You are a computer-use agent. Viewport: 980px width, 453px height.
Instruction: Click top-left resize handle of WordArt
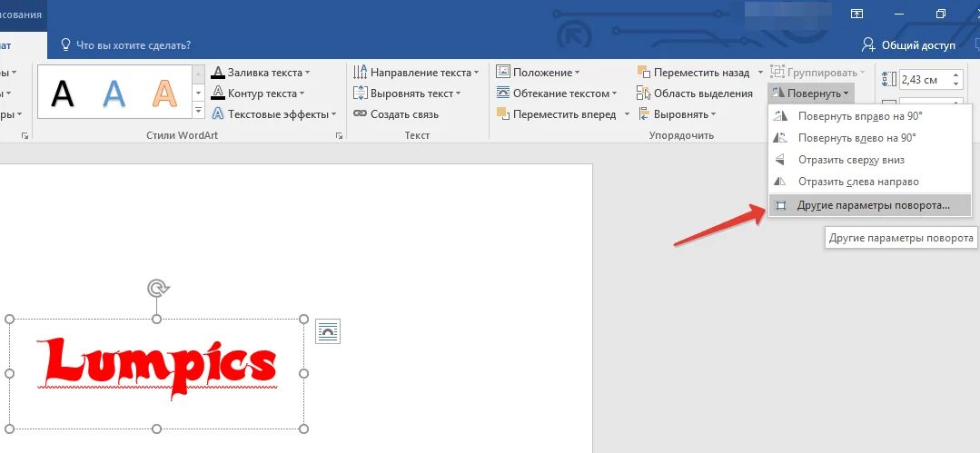[9, 320]
